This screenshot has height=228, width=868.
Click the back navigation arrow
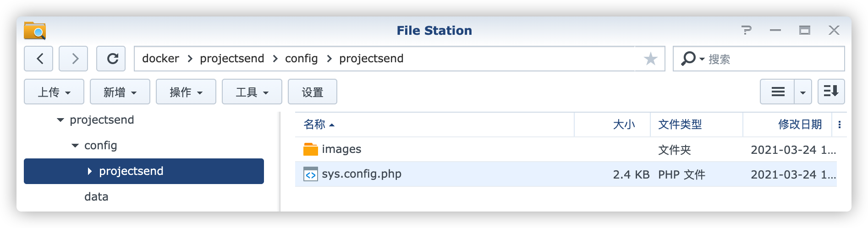(39, 59)
